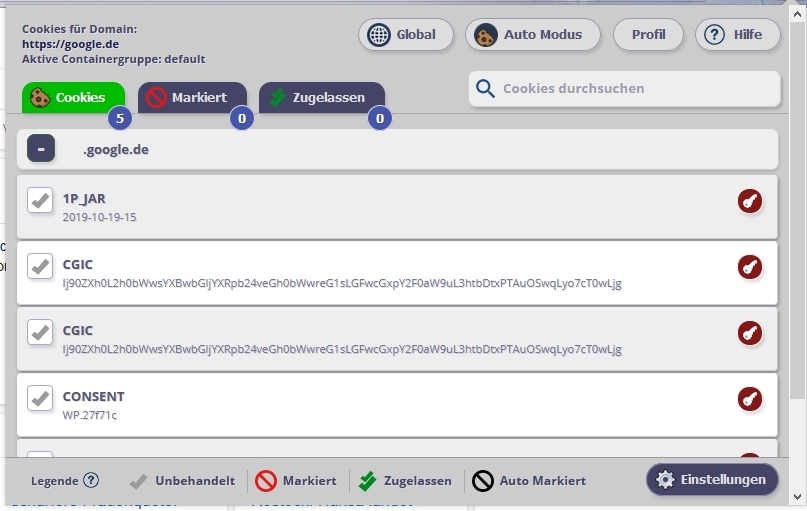
Task: Click the down arrow of the vertical scrollbar
Action: tap(797, 496)
